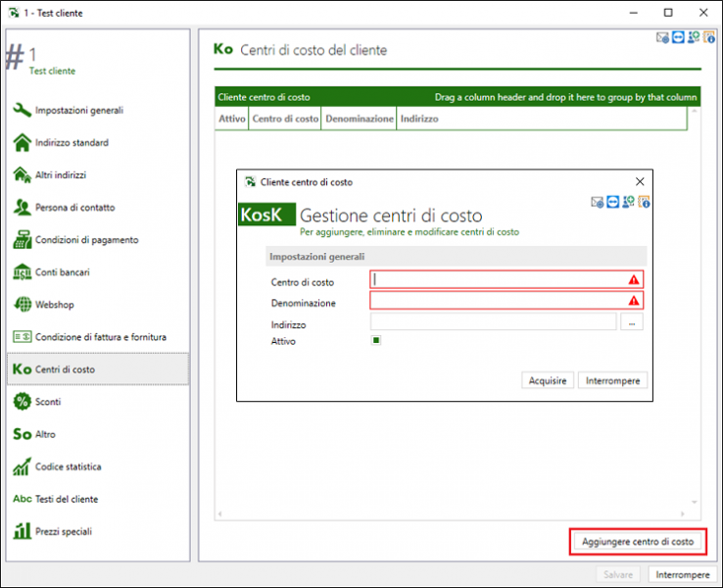Click Aggiungere centro di costo button
Screen dimensions: 723x588
coord(638,541)
